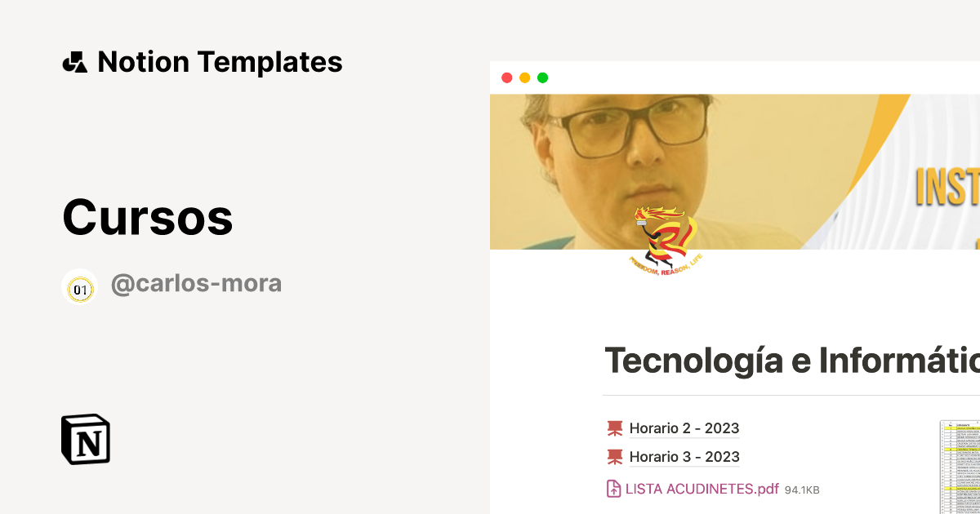Select the Tecnología e Informática heading
The width and height of the screenshot is (980, 514).
tap(784, 359)
